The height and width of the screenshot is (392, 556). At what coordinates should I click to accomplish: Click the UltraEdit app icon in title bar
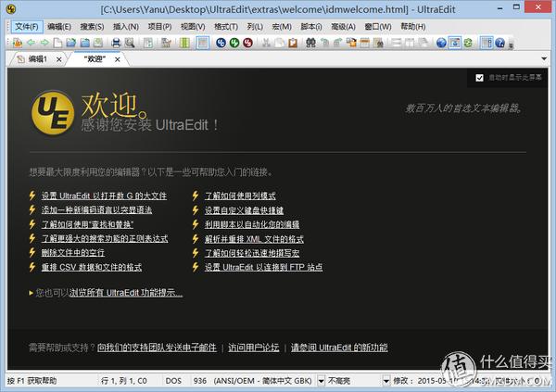(x=11, y=9)
